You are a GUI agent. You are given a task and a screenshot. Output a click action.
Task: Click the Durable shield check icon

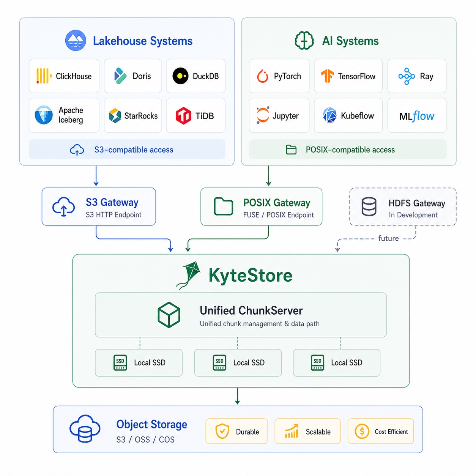tap(222, 432)
